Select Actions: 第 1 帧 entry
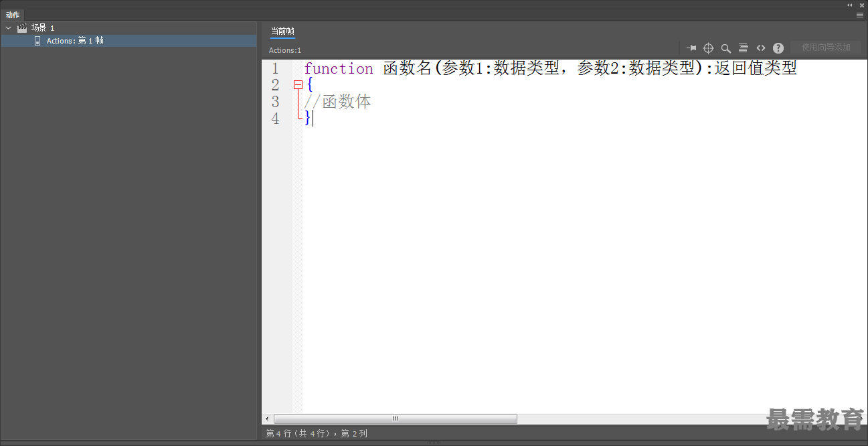This screenshot has height=446, width=868. (x=128, y=41)
